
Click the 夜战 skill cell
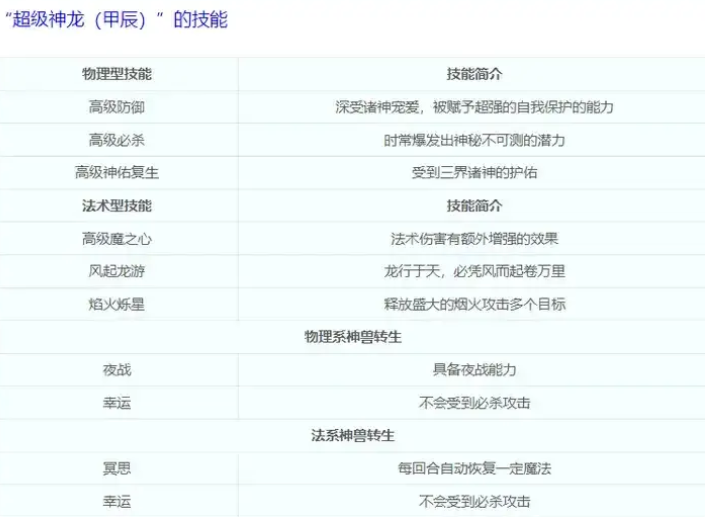pos(117,370)
